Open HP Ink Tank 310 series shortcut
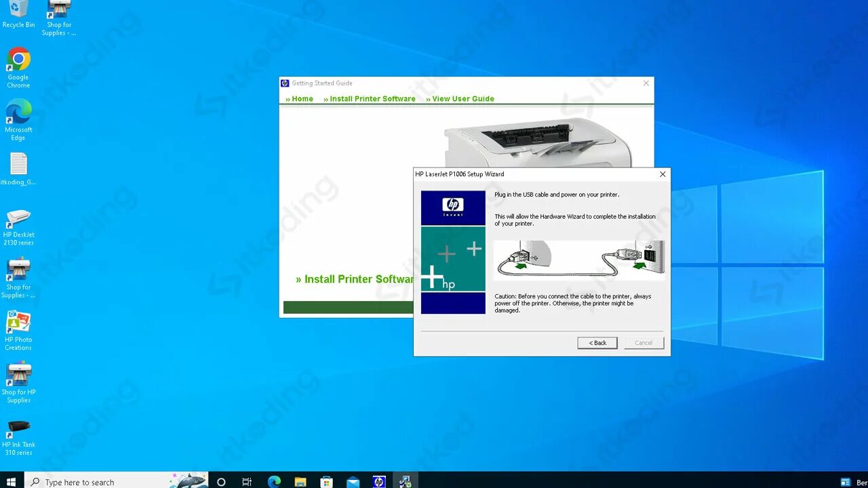 pyautogui.click(x=18, y=437)
